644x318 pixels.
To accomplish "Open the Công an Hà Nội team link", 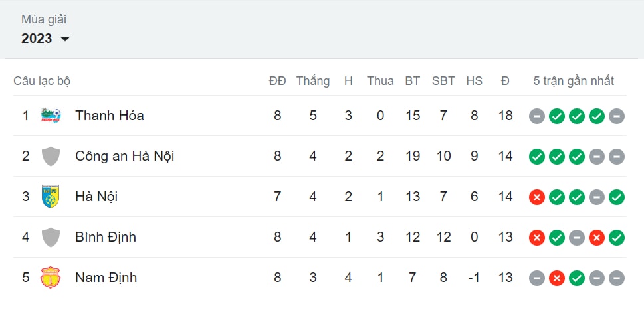I will coord(125,156).
